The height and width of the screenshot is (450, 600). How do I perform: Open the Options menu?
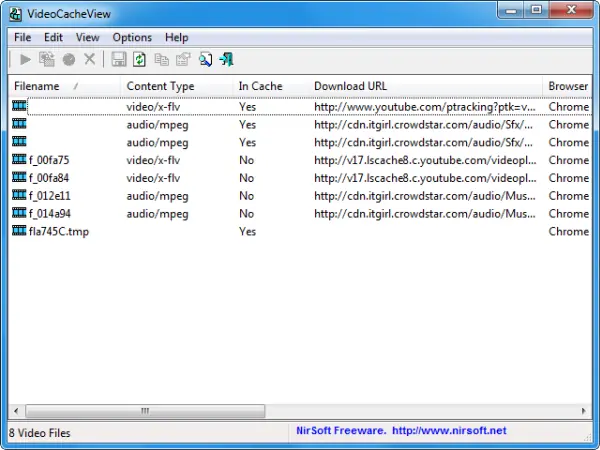pyautogui.click(x=132, y=37)
